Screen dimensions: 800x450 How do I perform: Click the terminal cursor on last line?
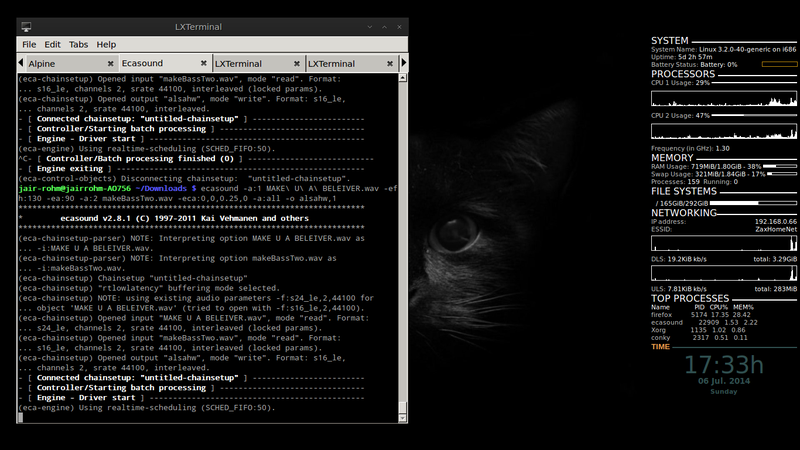[x=20, y=417]
